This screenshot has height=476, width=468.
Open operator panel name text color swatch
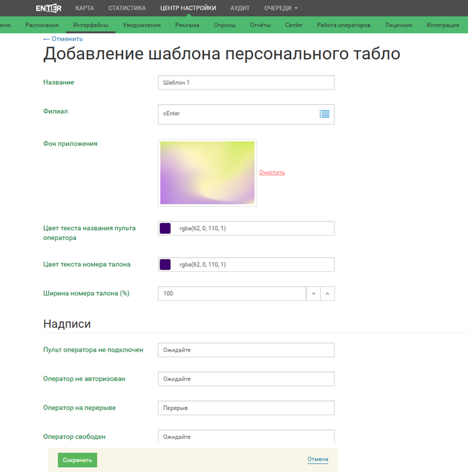coord(165,228)
